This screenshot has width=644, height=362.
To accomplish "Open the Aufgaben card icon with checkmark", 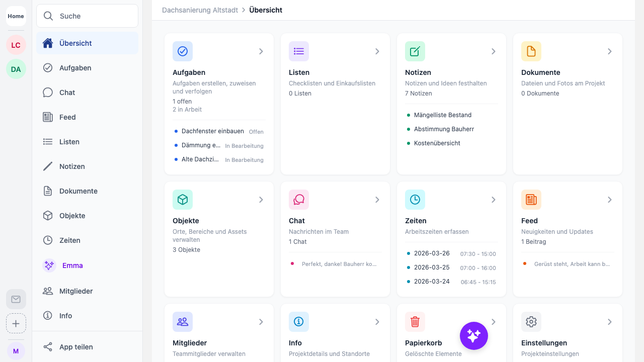I will [x=183, y=51].
